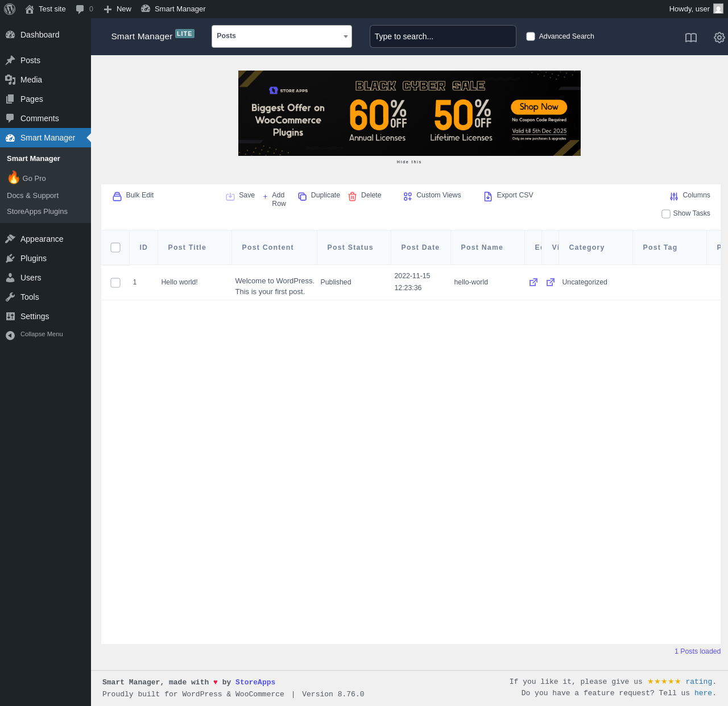Click the Custom Views grid icon
This screenshot has width=728, height=706.
point(408,196)
